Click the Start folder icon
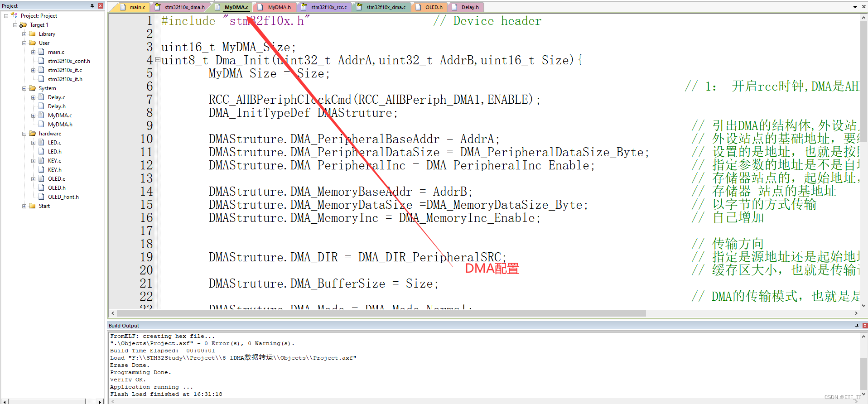 pos(32,206)
